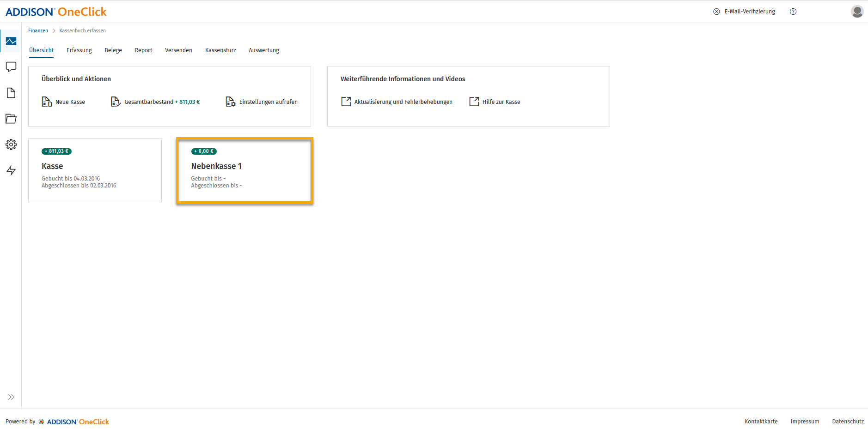
Task: Click the Neue Kasse document icon
Action: click(47, 102)
